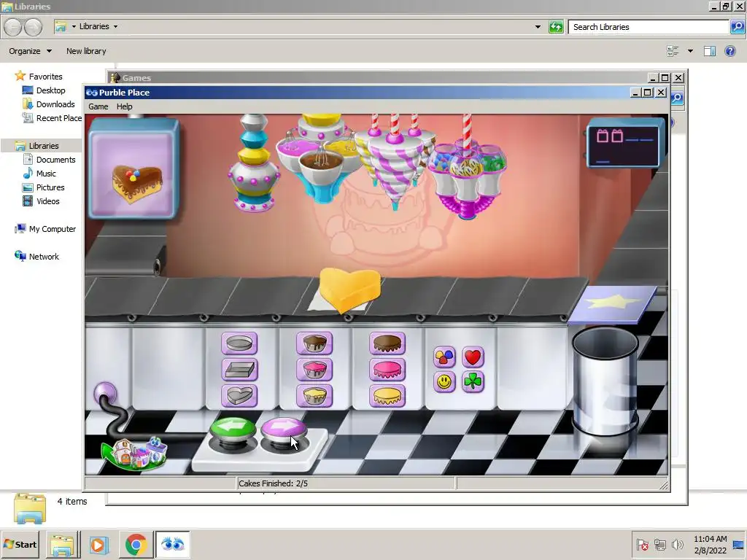Open Downloads in the navigation pane

49,104
